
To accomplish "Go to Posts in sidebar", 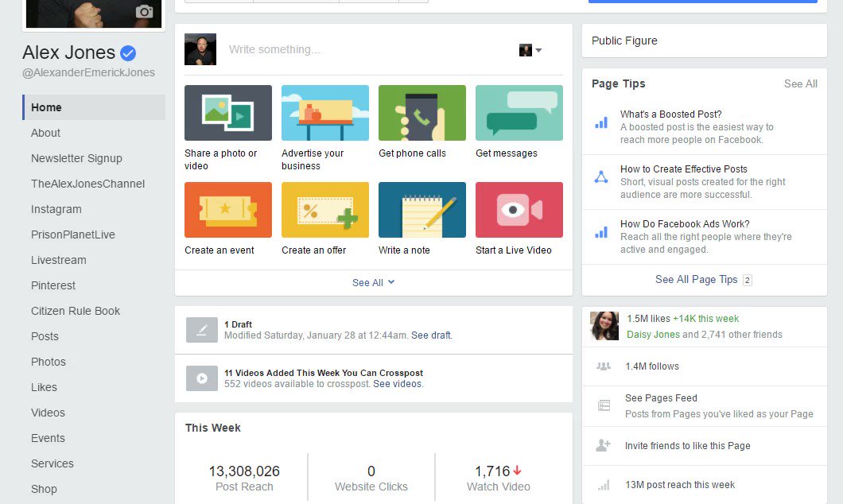I will tap(45, 336).
